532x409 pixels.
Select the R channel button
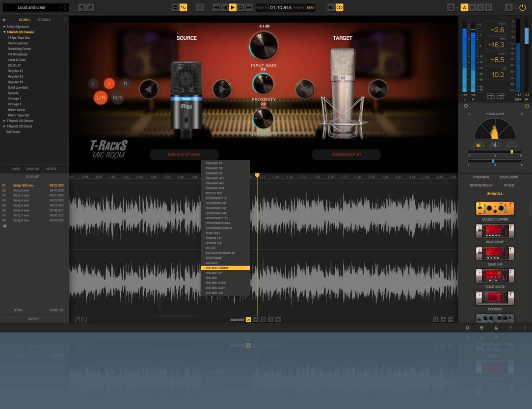[125, 83]
